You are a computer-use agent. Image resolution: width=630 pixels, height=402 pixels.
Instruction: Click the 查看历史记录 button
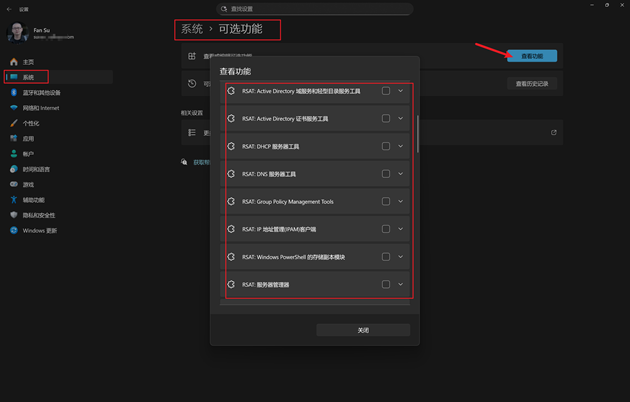click(531, 84)
